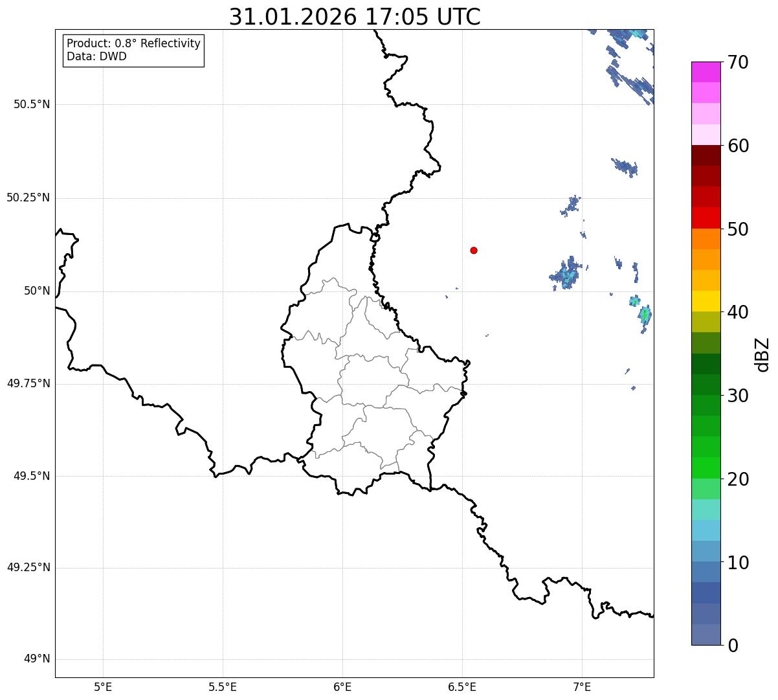This screenshot has width=778, height=700.
Task: Click the 6.5°E longitude label
Action: (462, 687)
